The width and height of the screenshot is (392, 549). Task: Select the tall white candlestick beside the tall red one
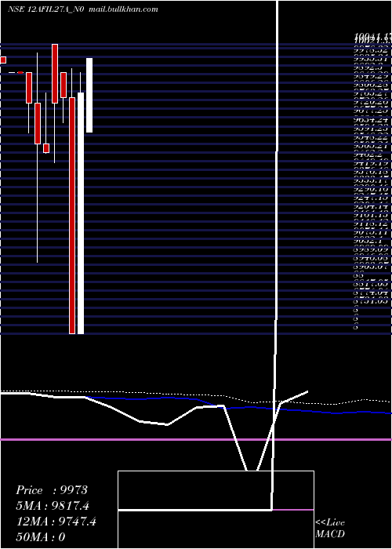(x=81, y=213)
